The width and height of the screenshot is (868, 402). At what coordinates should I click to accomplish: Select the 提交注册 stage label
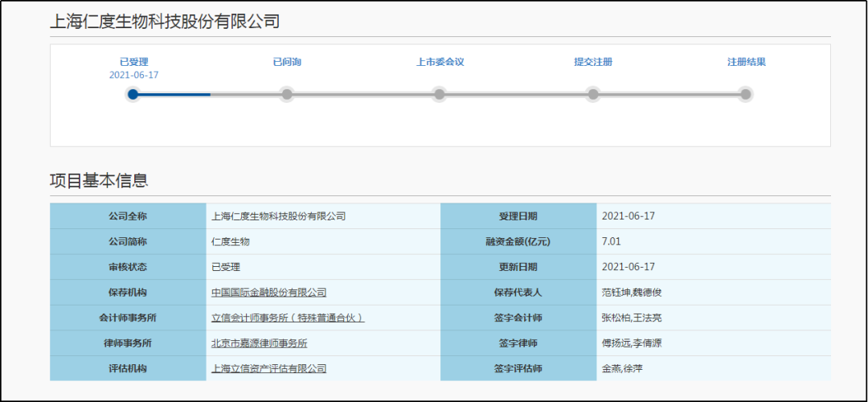[x=593, y=62]
